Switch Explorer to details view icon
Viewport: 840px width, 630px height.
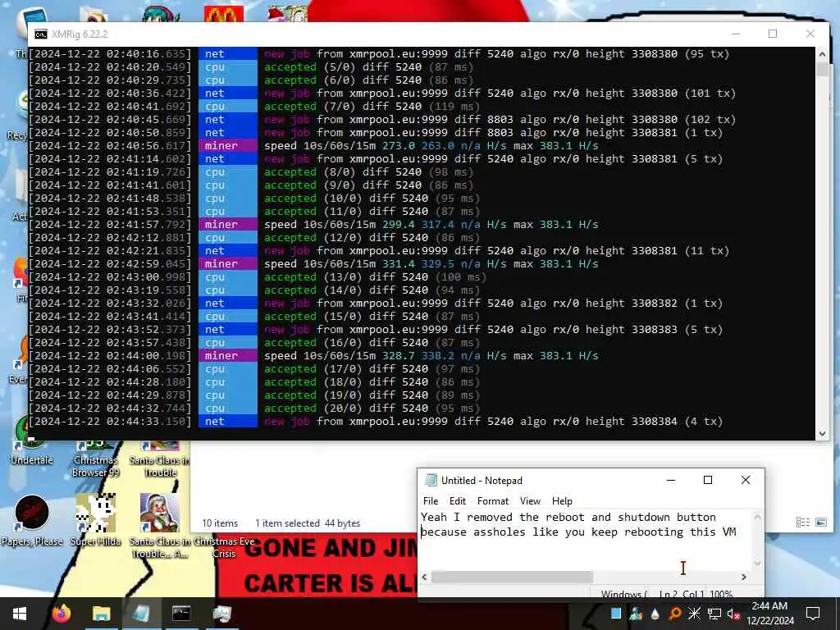coord(802,523)
